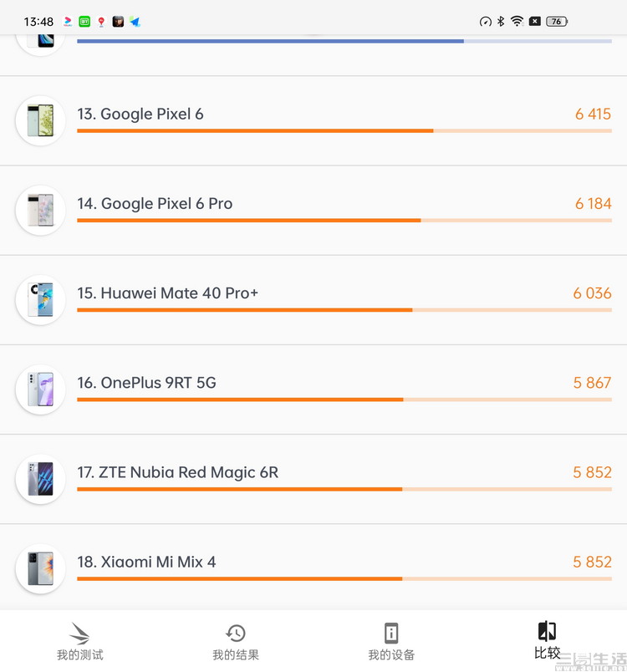Tap the Bluetooth status icon

501,21
